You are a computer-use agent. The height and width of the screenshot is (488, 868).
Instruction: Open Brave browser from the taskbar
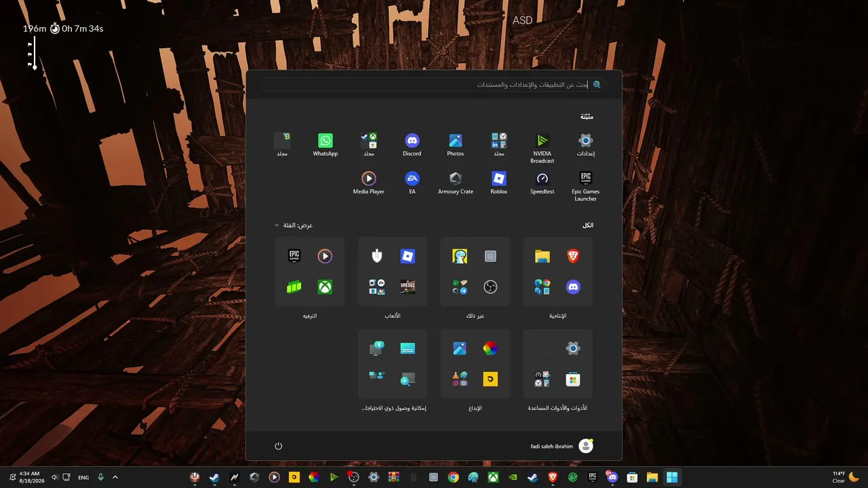point(553,477)
